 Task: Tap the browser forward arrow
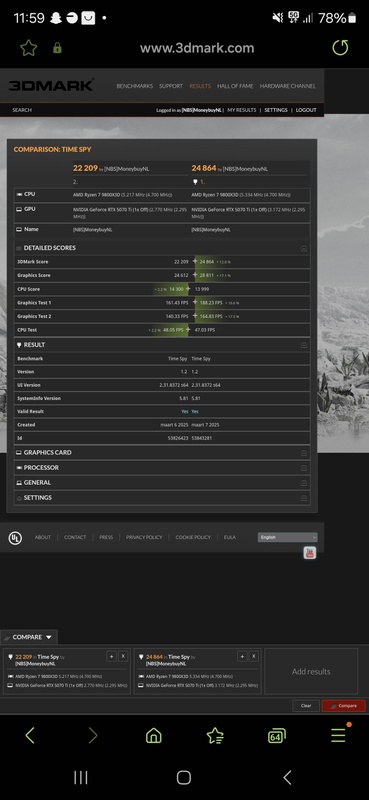[x=92, y=735]
